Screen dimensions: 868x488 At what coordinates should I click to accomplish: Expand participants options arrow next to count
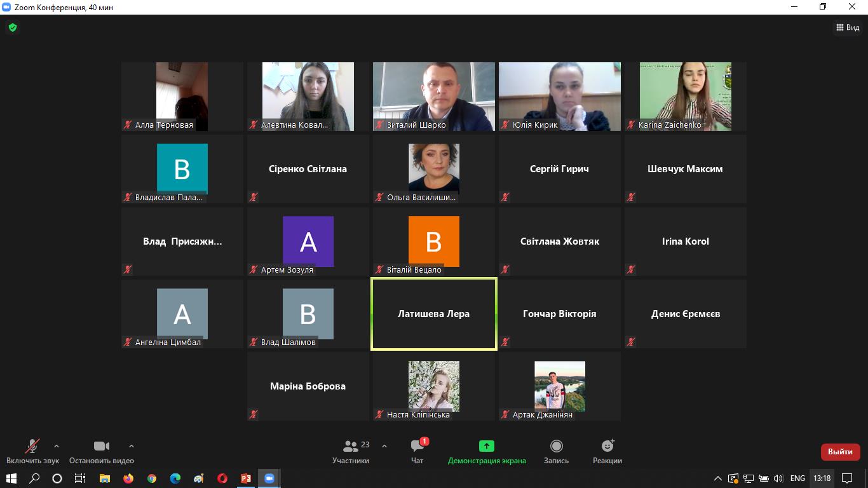coord(384,446)
